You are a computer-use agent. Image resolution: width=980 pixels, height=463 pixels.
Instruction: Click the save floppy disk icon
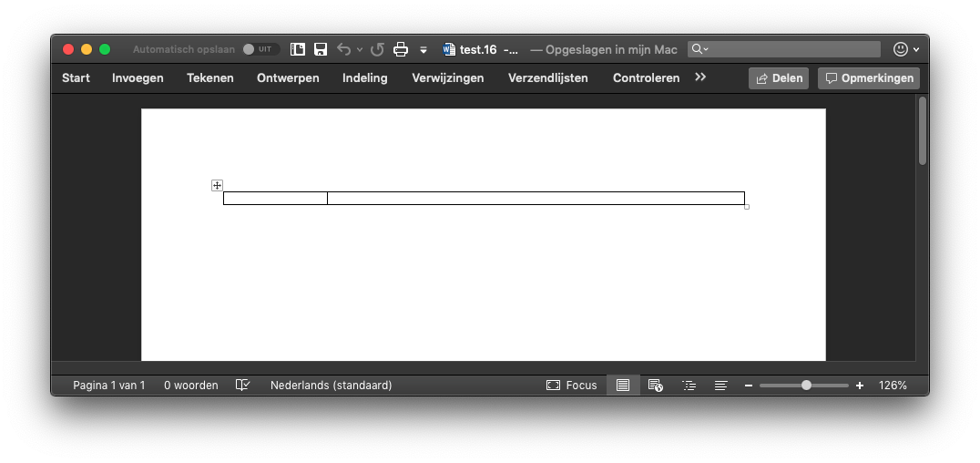(321, 49)
